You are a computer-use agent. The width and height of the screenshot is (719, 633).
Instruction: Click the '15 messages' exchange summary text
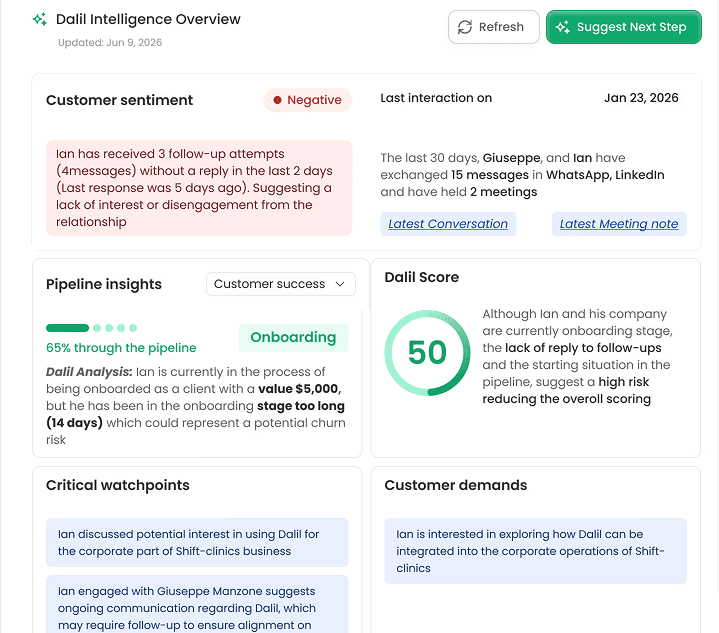tap(522, 175)
